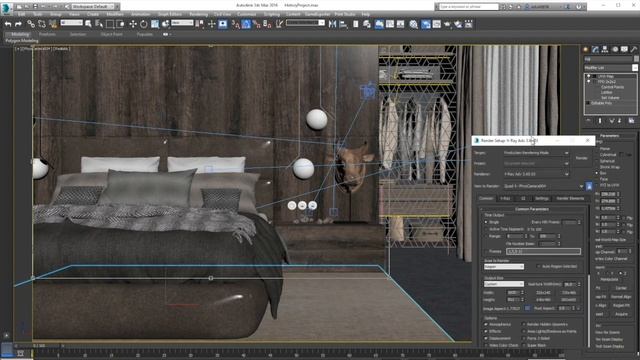The image size is (640, 360).
Task: Open the Rendering menu
Action: [198, 14]
